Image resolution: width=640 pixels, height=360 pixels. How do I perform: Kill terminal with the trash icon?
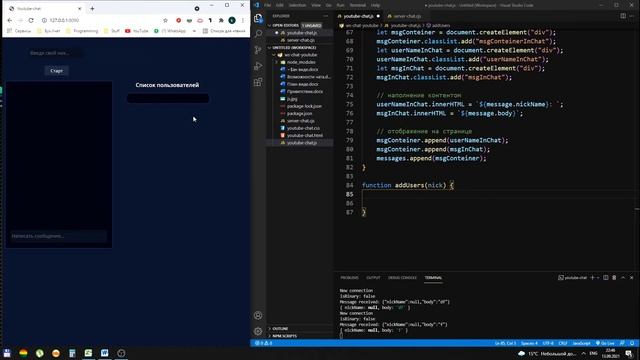(x=614, y=278)
